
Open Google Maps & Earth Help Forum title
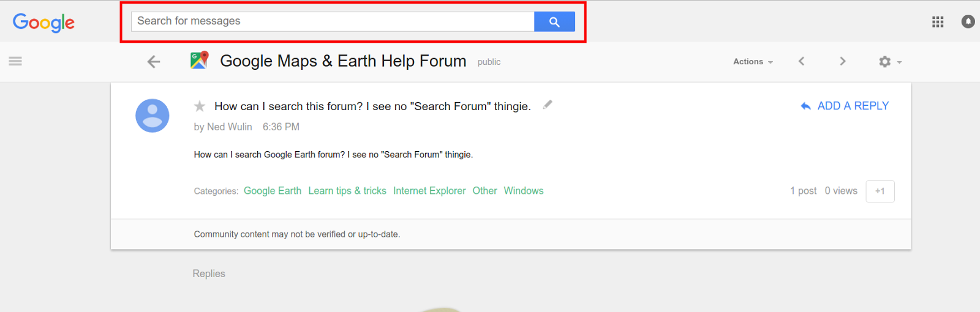coord(343,61)
